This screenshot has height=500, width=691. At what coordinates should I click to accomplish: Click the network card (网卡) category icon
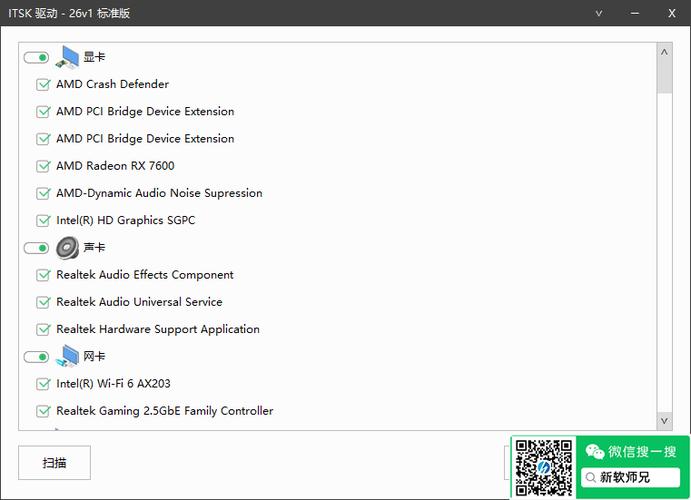coord(67,356)
